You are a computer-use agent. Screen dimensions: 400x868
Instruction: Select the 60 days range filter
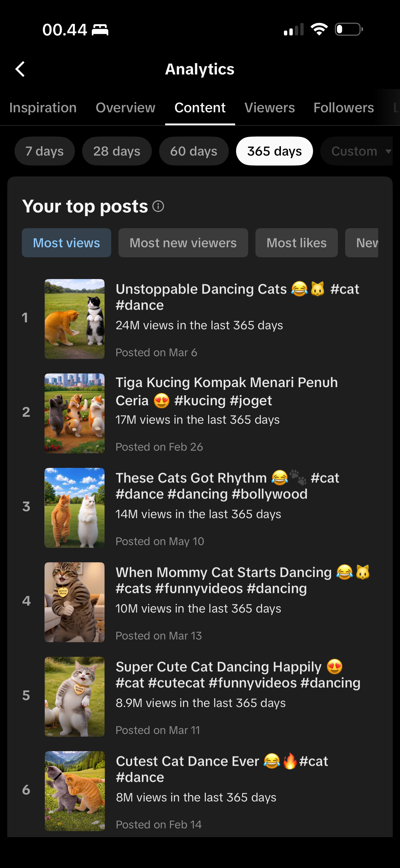pos(194,151)
